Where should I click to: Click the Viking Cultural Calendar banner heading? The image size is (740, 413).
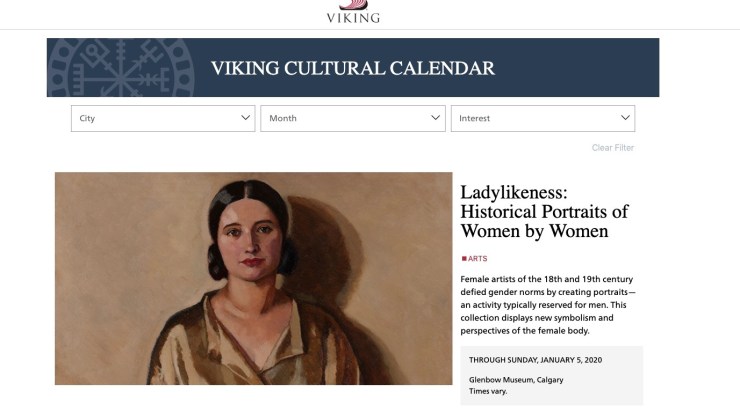pos(353,69)
